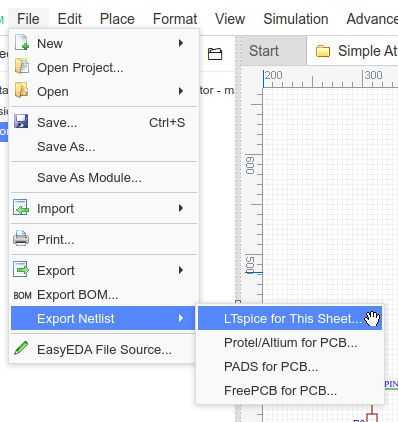Click the green Export arrow icon
The width and height of the screenshot is (398, 422).
[x=21, y=269]
